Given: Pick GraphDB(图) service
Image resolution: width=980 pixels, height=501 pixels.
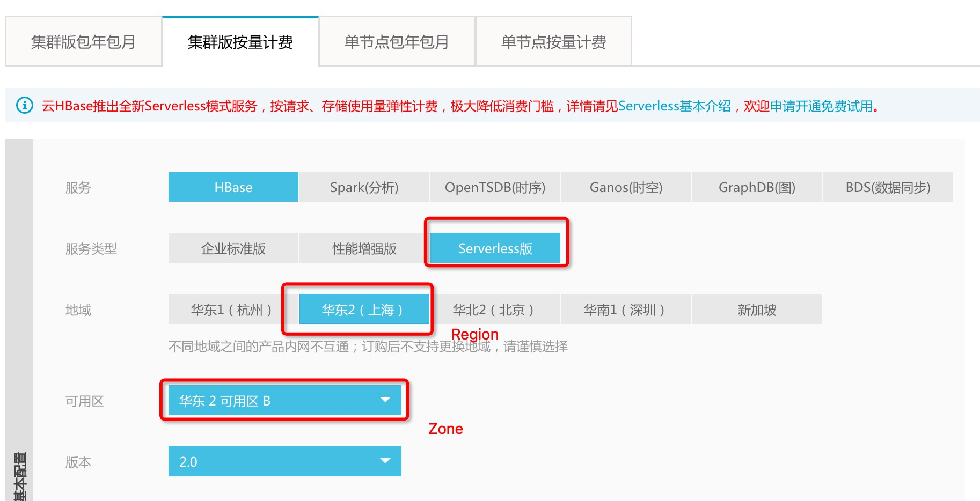Looking at the screenshot, I should (x=757, y=187).
